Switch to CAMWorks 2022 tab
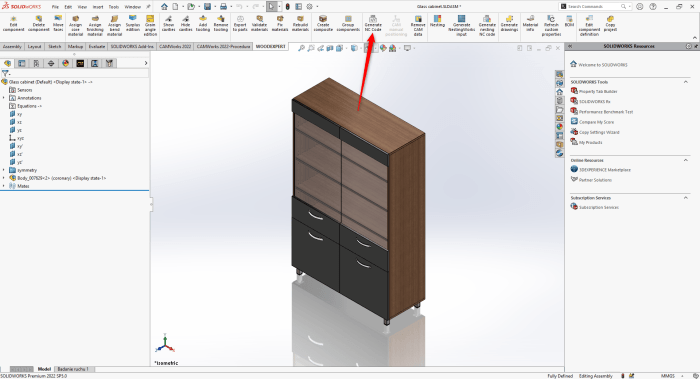 coord(175,46)
